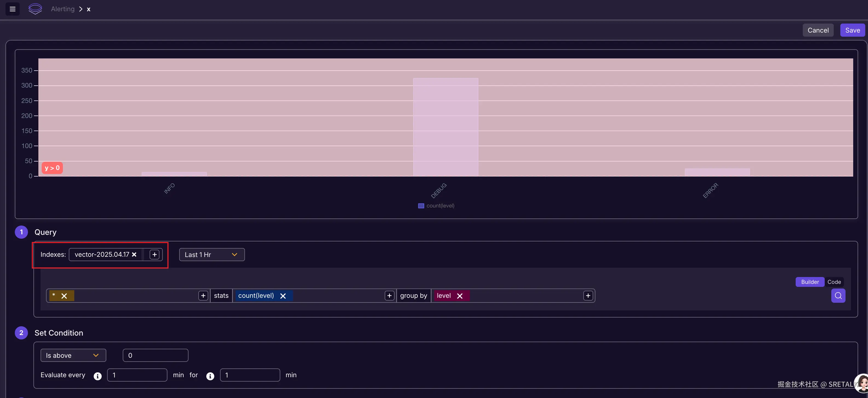Remove count(level) stats aggregation
The width and height of the screenshot is (868, 398).
point(283,296)
